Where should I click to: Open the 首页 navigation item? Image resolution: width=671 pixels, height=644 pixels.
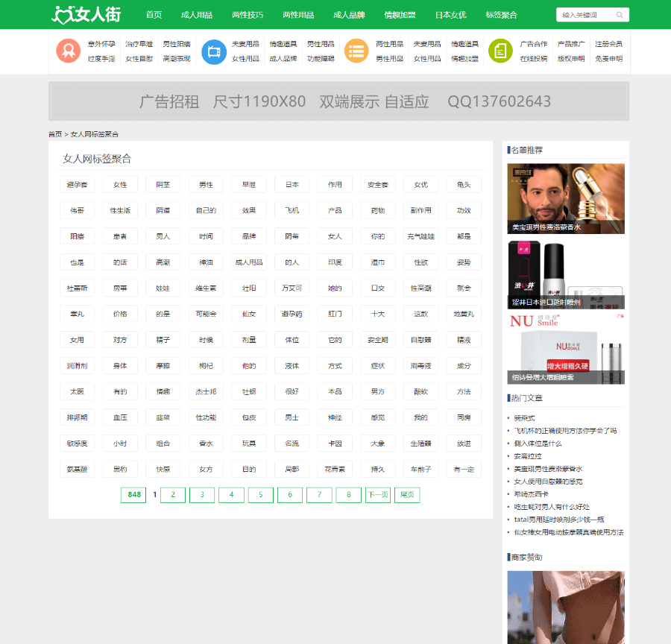pos(154,15)
